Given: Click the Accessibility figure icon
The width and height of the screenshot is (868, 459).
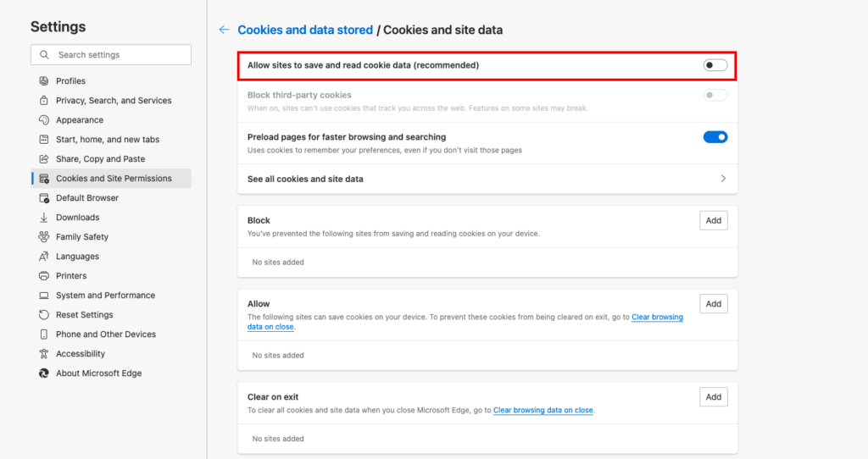Looking at the screenshot, I should 44,354.
